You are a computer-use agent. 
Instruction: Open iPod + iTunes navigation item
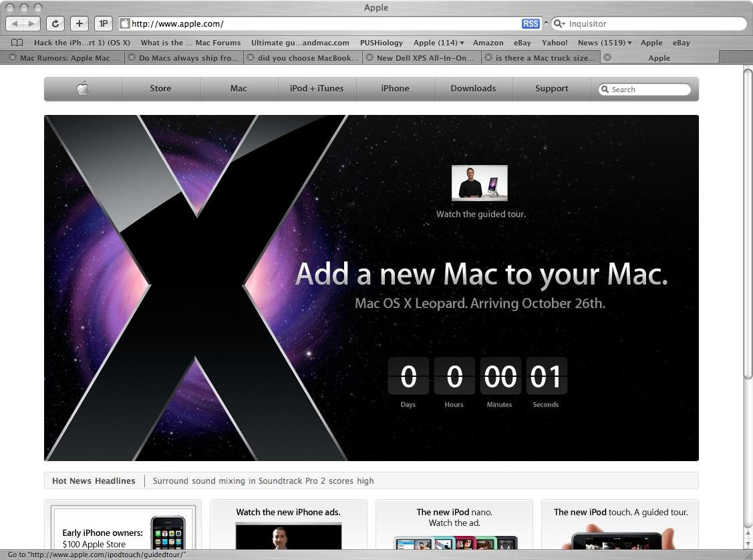317,88
